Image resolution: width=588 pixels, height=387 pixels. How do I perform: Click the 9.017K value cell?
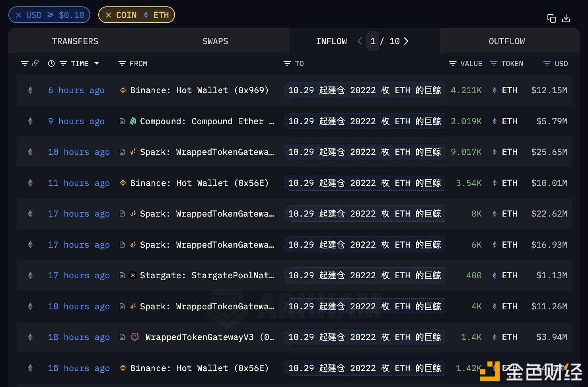tap(466, 152)
